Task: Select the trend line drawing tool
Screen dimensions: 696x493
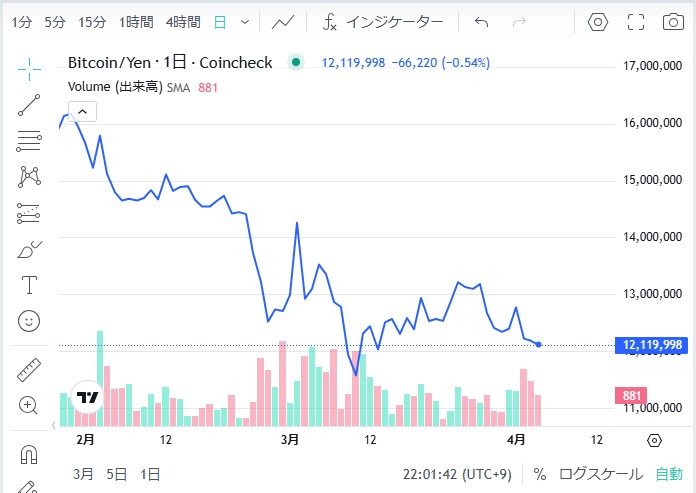Action: [x=29, y=105]
